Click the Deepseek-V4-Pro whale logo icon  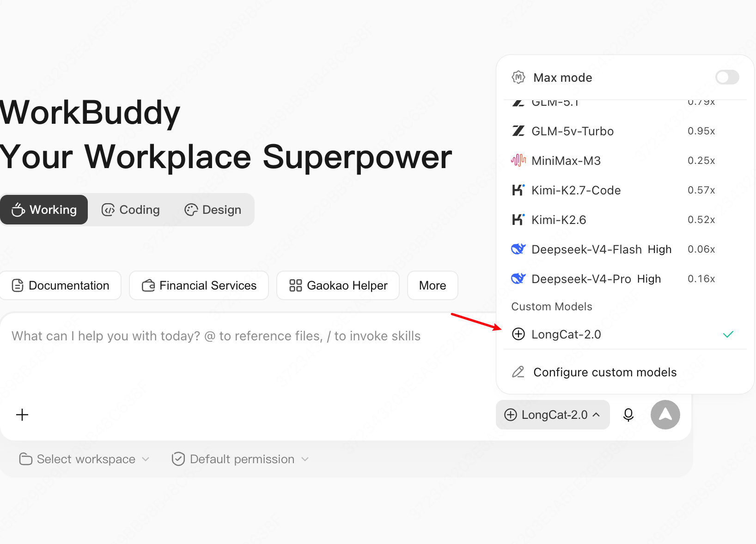click(x=518, y=278)
